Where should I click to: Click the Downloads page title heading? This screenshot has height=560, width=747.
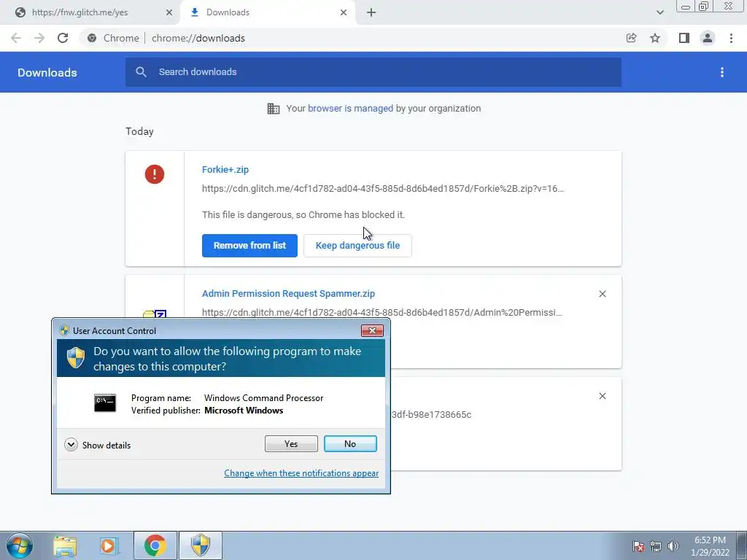[x=47, y=72]
